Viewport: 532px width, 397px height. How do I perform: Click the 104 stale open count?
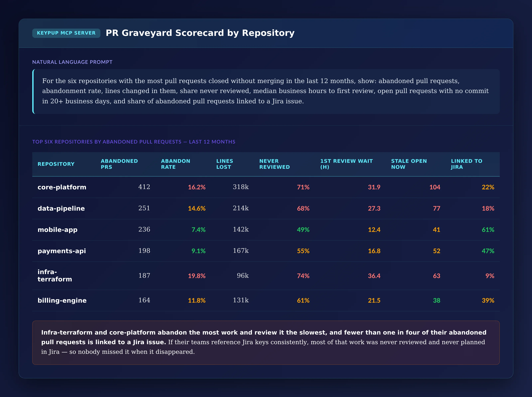tap(435, 187)
